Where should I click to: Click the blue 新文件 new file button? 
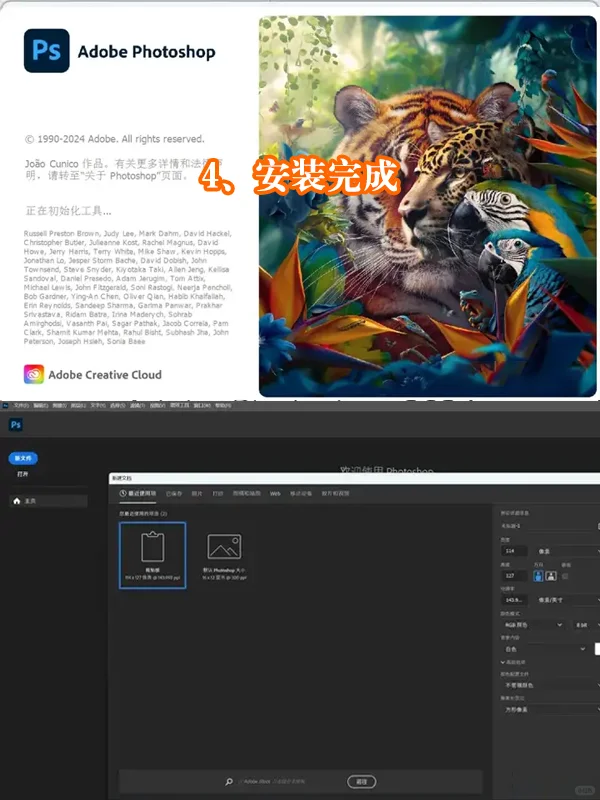[23, 458]
